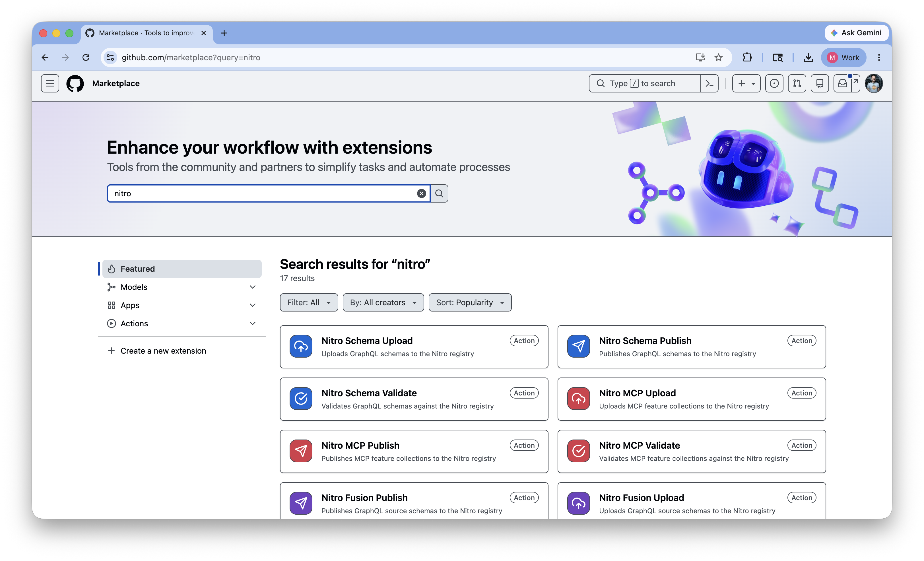
Task: Click the Action badge on Nitro Schema Validate
Action: point(524,393)
